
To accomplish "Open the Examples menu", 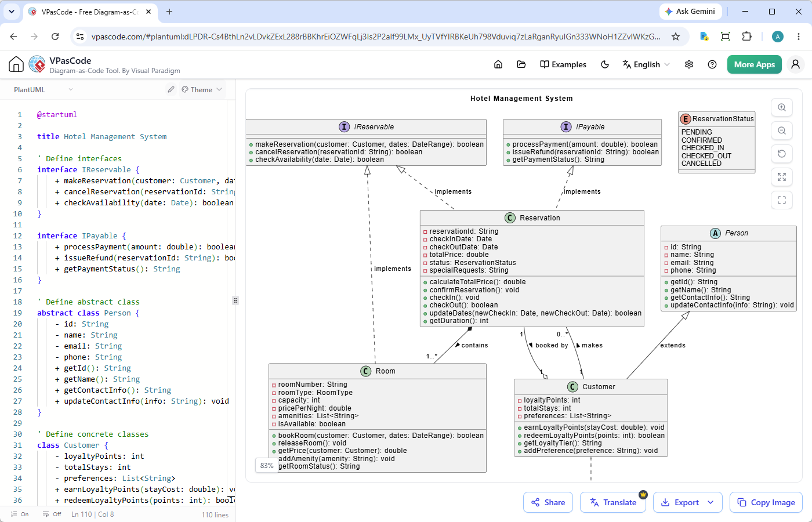I will (563, 64).
